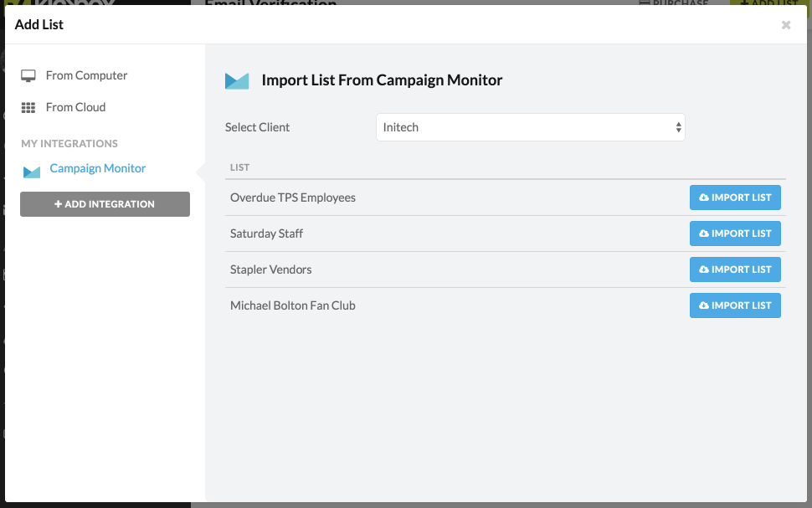This screenshot has width=812, height=508.
Task: Close the Add List dialog
Action: 785,25
